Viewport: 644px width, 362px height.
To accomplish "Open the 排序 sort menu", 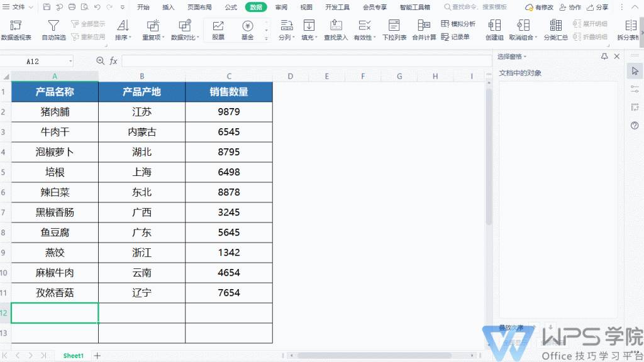I will 123,30.
